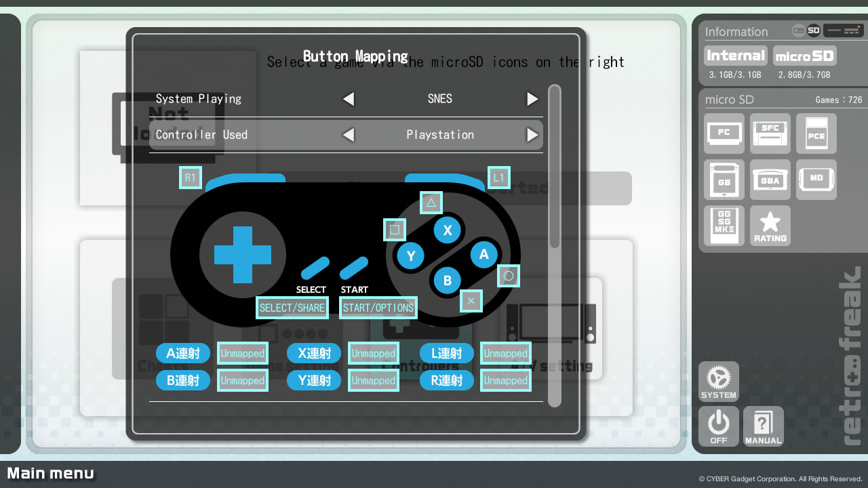Click the SELECT/SHARE mapping field
This screenshot has height=488, width=868.
coord(292,308)
